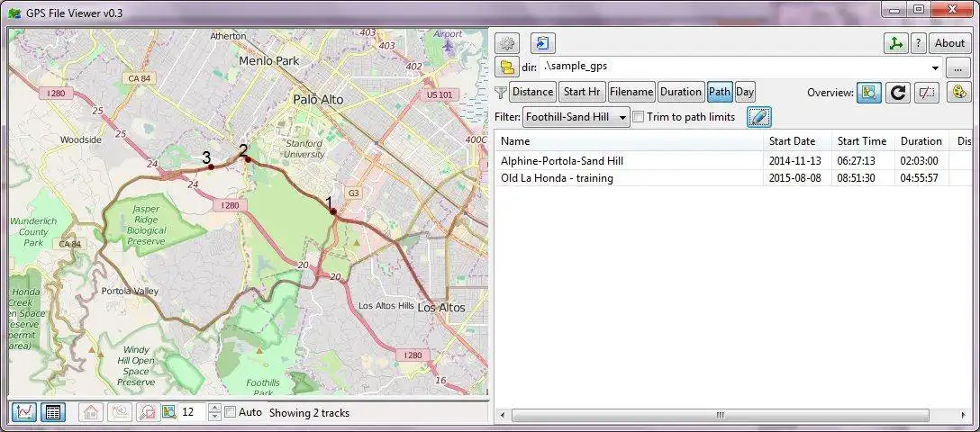
Task: Open the color palette icon
Action: point(958,93)
